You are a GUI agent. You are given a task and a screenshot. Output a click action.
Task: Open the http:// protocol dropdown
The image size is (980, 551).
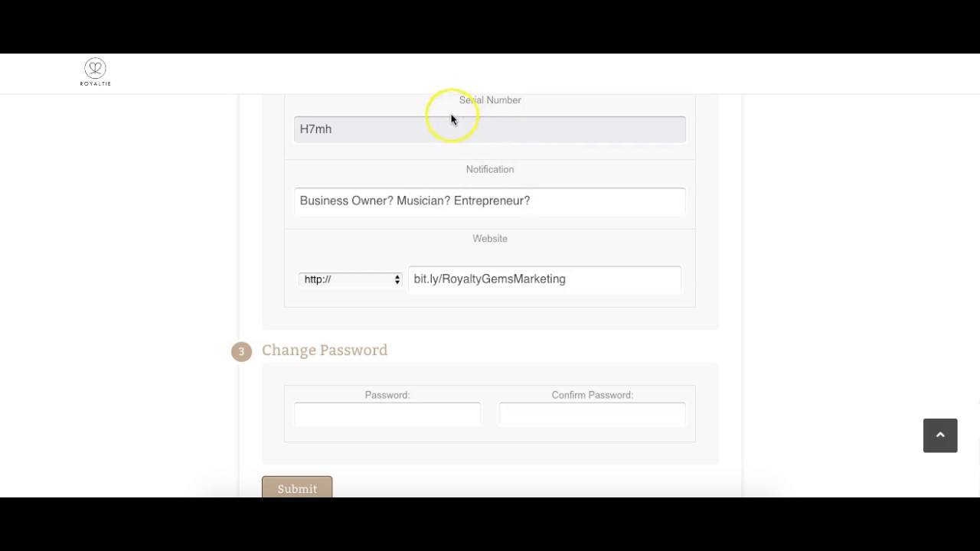(350, 279)
